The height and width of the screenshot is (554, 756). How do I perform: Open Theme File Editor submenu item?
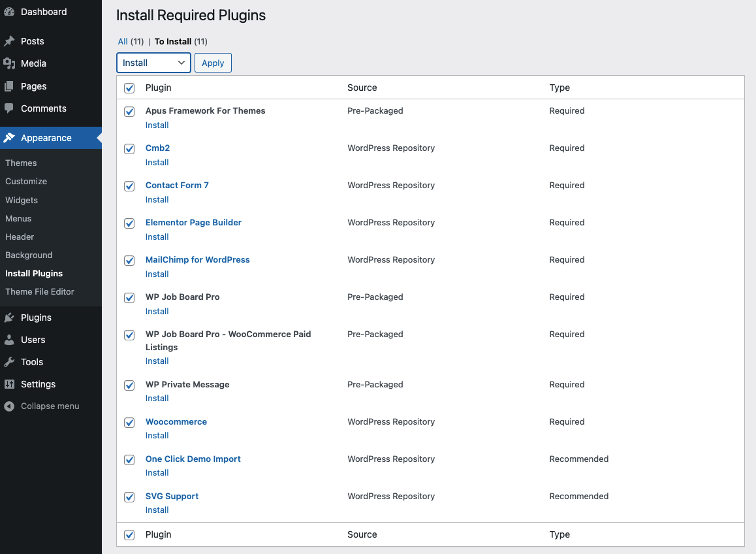40,292
